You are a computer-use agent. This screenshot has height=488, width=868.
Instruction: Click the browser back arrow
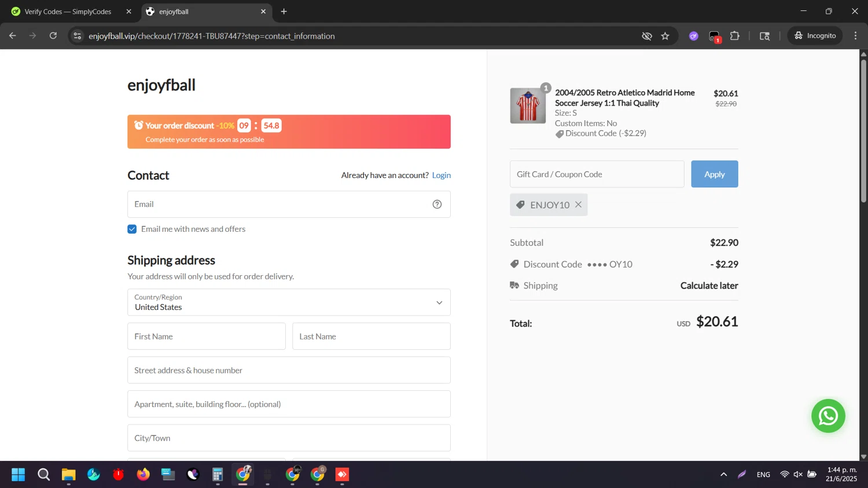13,36
